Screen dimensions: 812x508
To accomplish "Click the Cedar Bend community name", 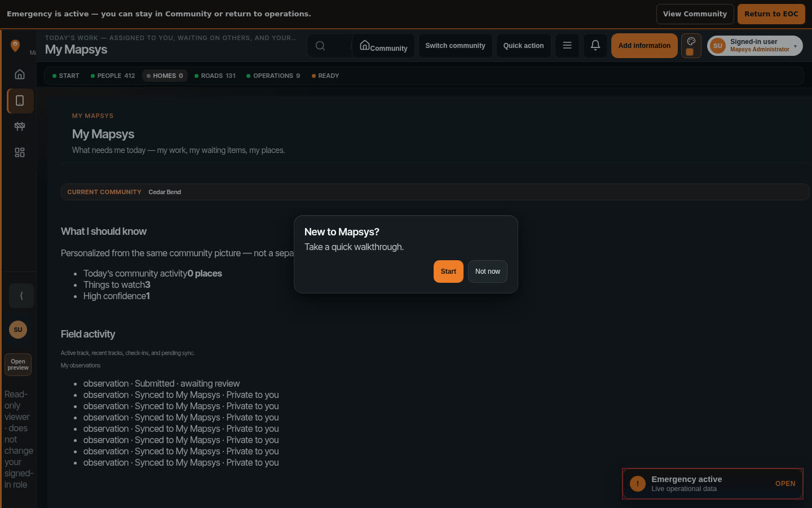I will click(165, 192).
